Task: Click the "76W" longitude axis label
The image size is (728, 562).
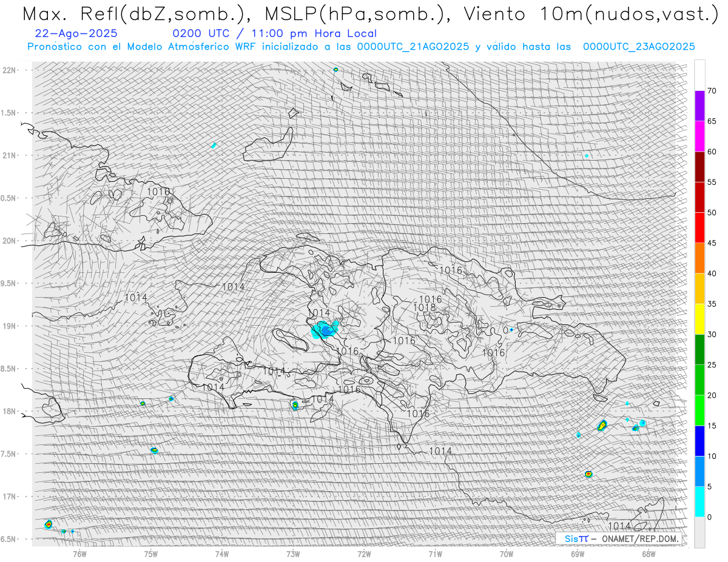Action: pos(79,553)
